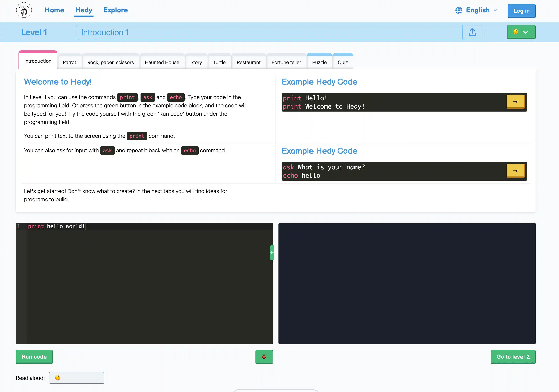Click the green arrow editor resize handle

tap(272, 253)
